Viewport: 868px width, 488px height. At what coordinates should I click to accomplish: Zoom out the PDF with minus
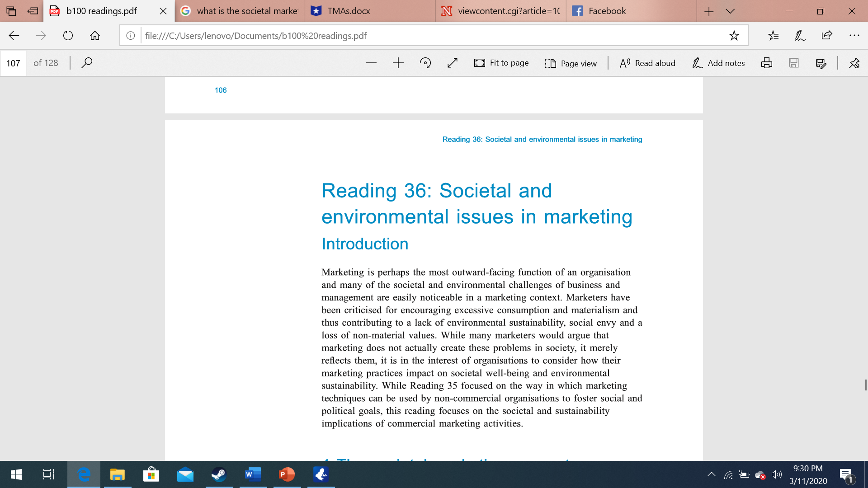371,63
